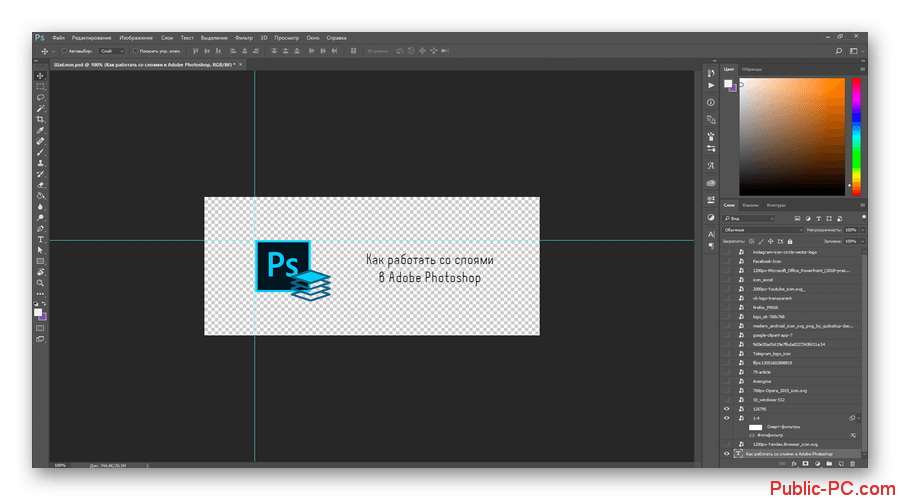Open the Редактирование menu
Image resolution: width=900 pixels, height=500 pixels.
tap(91, 38)
